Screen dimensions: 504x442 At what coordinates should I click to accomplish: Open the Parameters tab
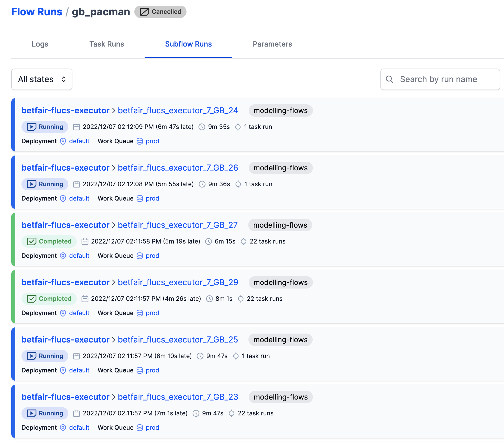point(272,44)
